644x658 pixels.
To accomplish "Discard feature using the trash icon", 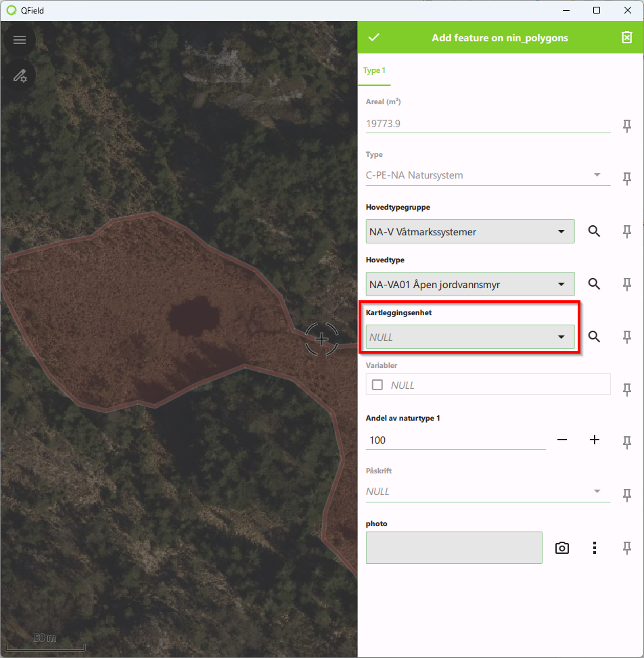I will pos(626,38).
